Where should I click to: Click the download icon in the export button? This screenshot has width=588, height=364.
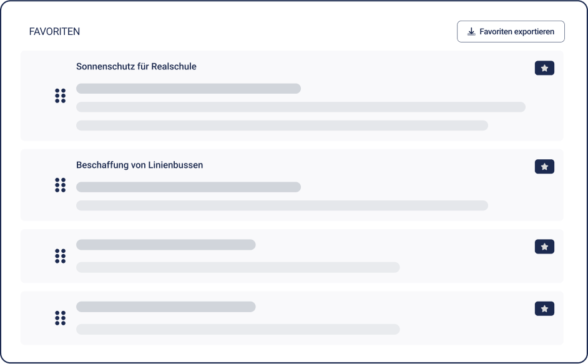[x=472, y=31]
